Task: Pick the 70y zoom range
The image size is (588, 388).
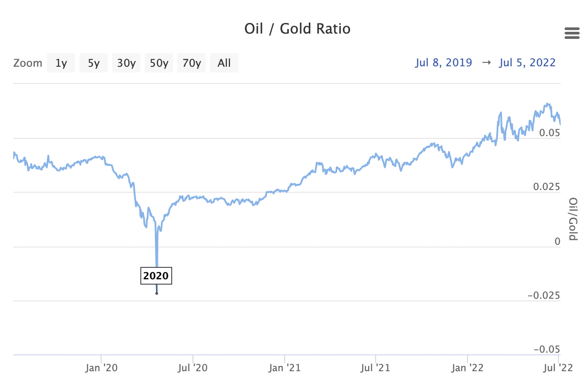Action: tap(192, 63)
